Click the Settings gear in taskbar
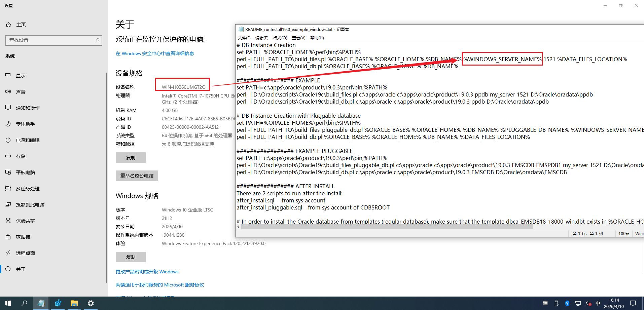This screenshot has width=644, height=310. (91, 303)
